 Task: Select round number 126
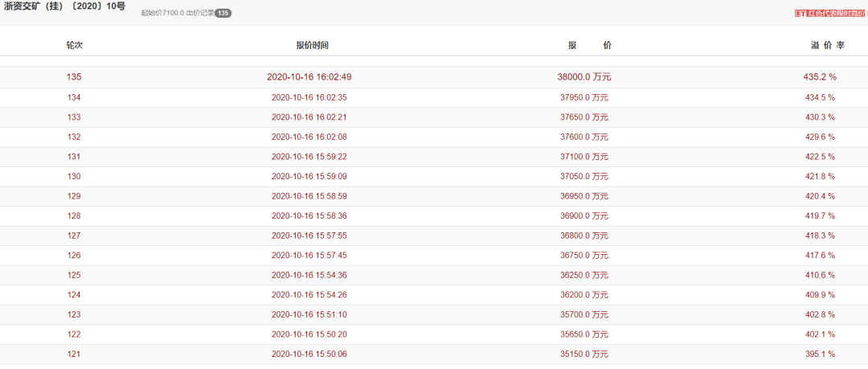pyautogui.click(x=74, y=256)
